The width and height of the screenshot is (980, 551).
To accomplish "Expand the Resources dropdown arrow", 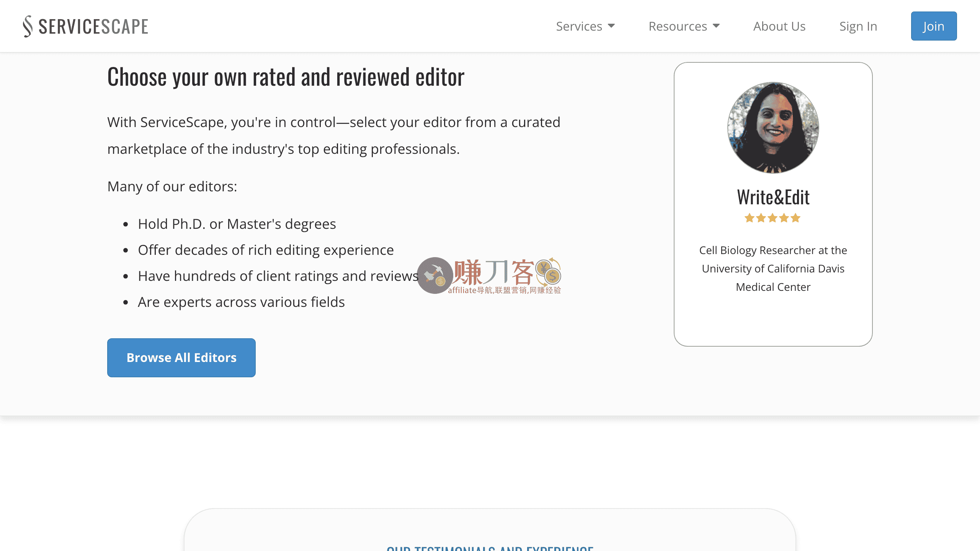I will click(x=716, y=26).
